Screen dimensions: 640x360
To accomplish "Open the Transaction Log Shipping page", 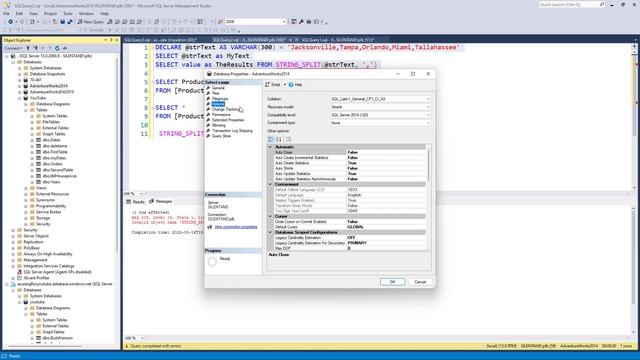I will [x=232, y=131].
